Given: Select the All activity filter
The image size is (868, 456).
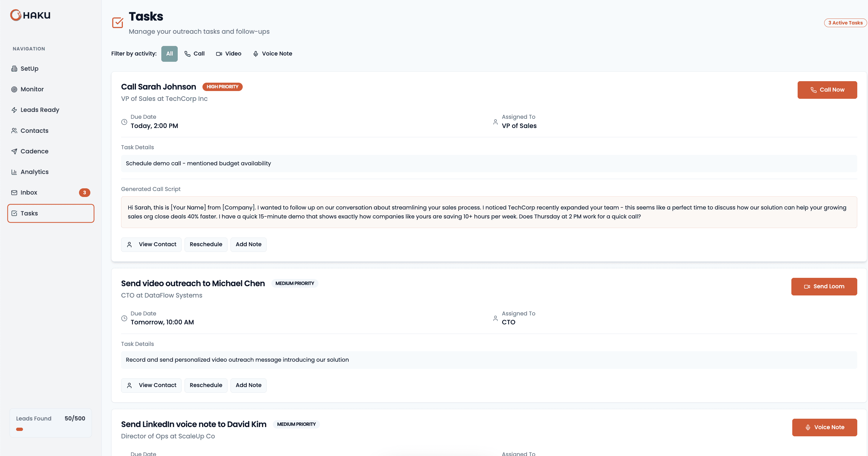Looking at the screenshot, I should click(x=169, y=54).
